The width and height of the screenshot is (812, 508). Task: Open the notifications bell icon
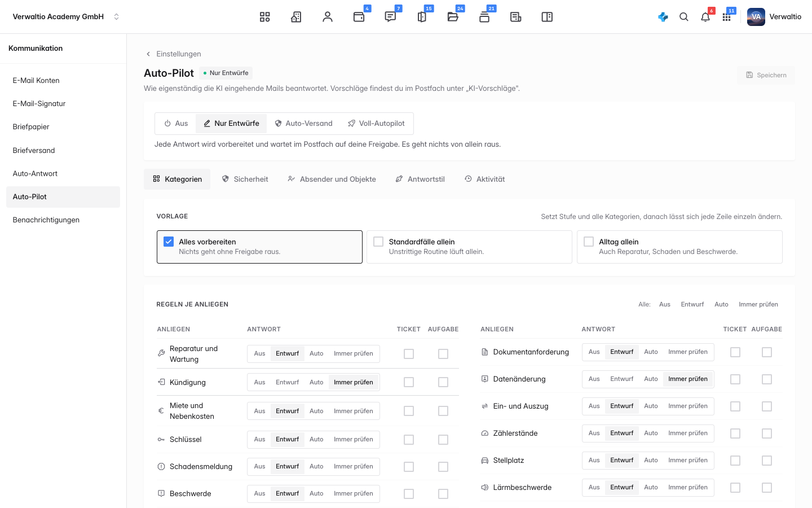(x=705, y=17)
